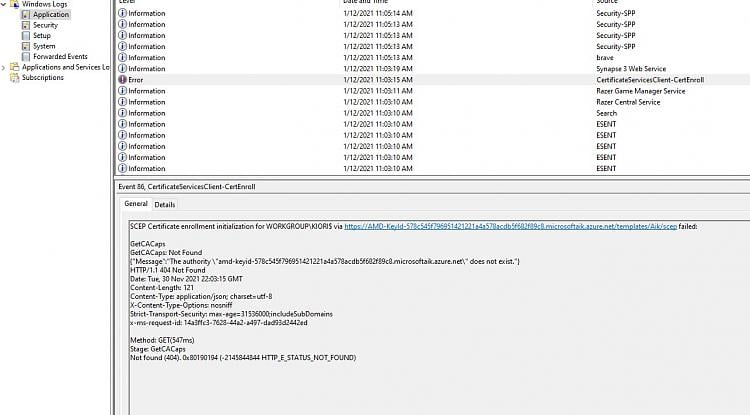This screenshot has height=415, width=750.
Task: Click CertificateServicesClient-CertEnroll source cell
Action: click(x=650, y=80)
